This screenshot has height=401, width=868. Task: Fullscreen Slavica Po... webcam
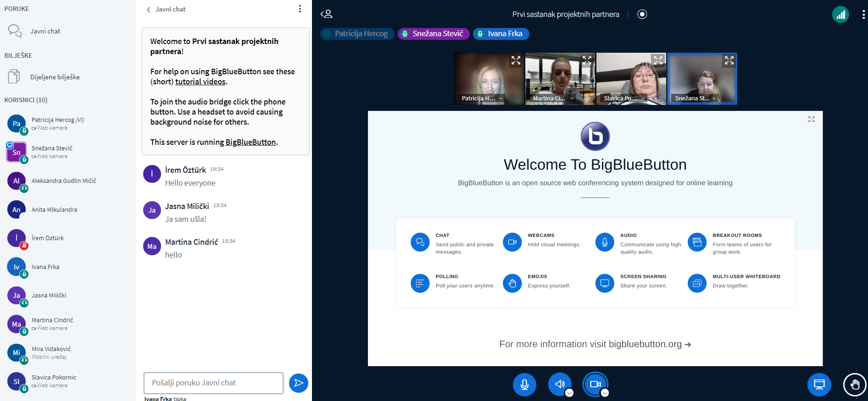(658, 60)
